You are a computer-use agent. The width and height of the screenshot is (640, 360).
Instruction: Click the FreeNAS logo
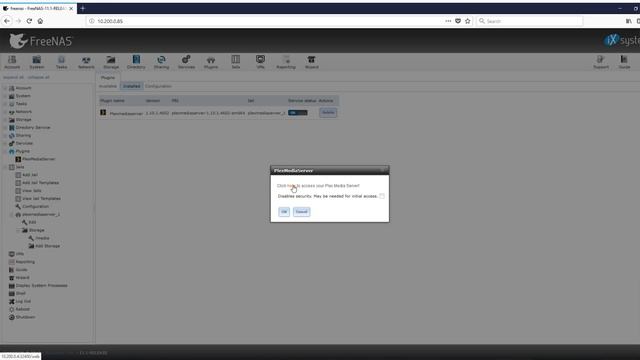(x=40, y=41)
